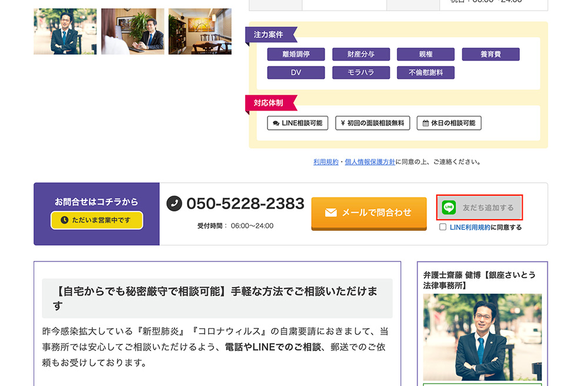Check the LINE利用規約に同意する checkbox
Image resolution: width=588 pixels, height=386 pixels.
tap(443, 227)
